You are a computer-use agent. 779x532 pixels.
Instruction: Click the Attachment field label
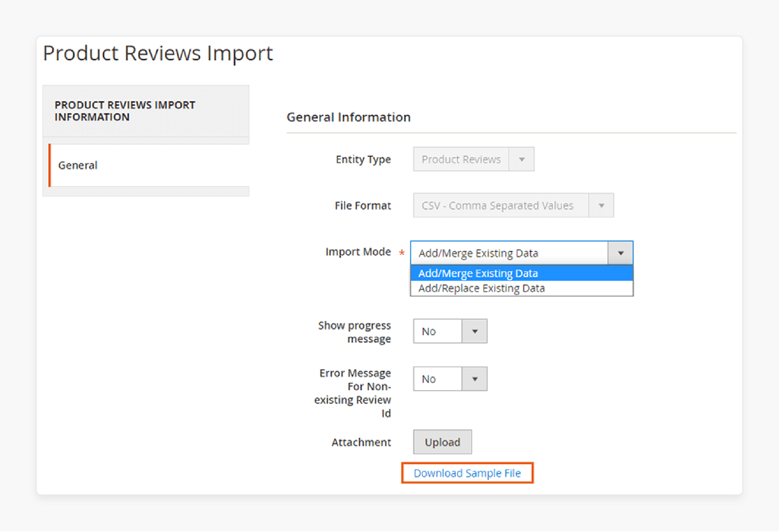coord(361,443)
